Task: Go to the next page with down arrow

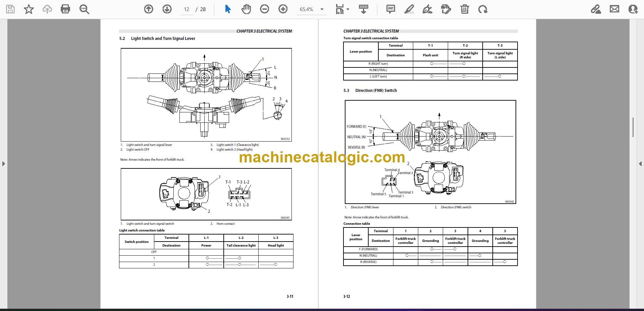Action: point(167,9)
